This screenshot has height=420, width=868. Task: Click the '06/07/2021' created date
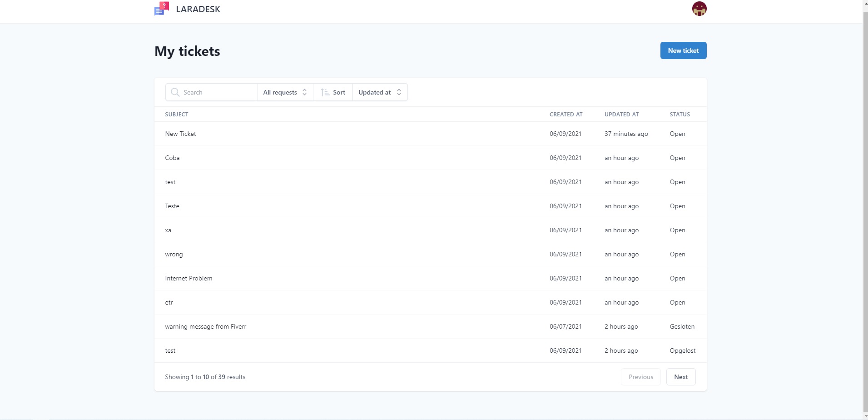tap(565, 326)
